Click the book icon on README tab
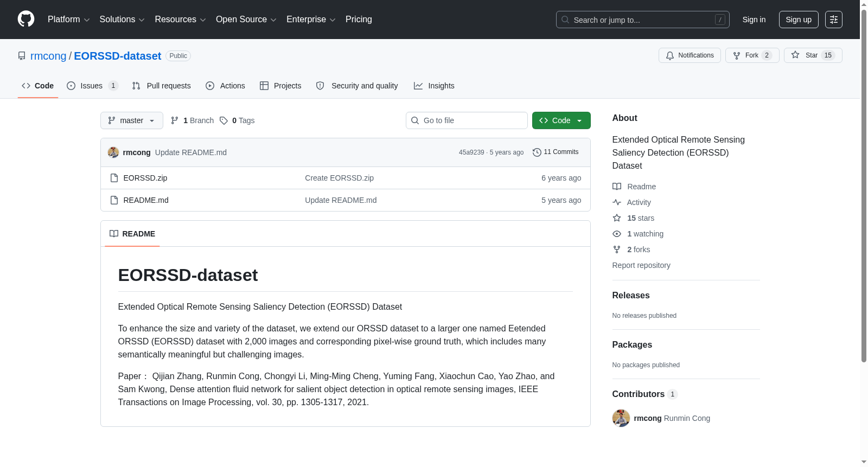This screenshot has width=868, height=467. tap(114, 234)
